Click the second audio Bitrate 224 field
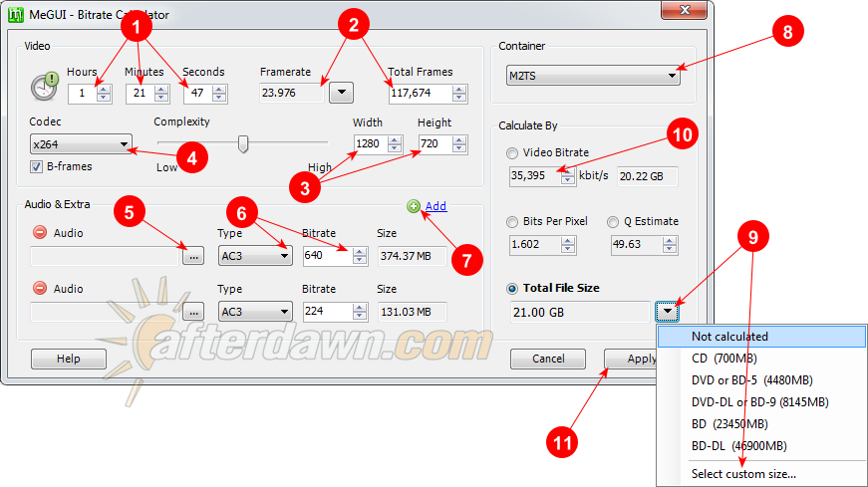The height and width of the screenshot is (487, 868). [x=327, y=311]
